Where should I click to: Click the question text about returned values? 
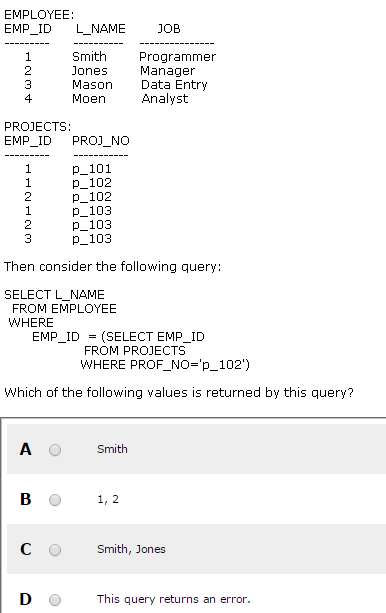[x=179, y=392]
